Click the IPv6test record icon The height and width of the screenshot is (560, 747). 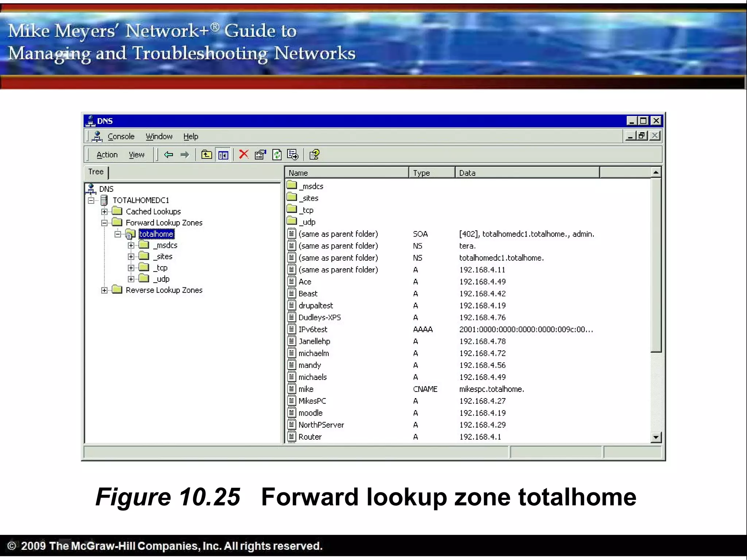point(291,329)
